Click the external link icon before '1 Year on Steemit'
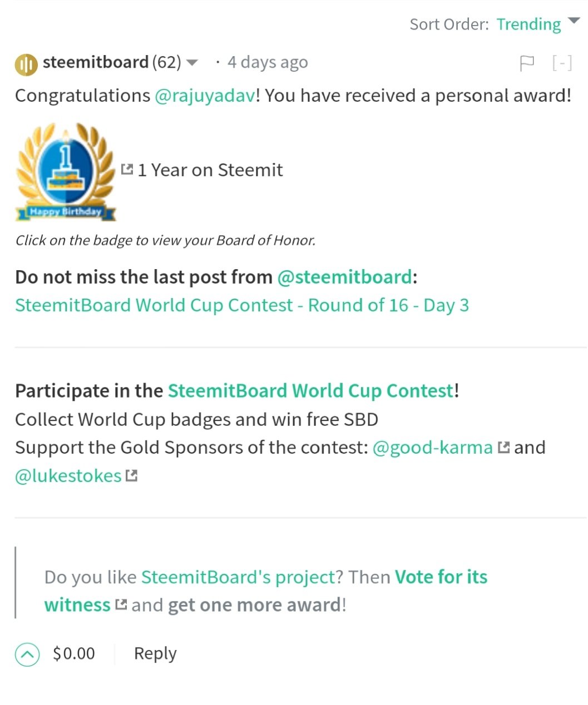The width and height of the screenshot is (588, 705). 127,169
